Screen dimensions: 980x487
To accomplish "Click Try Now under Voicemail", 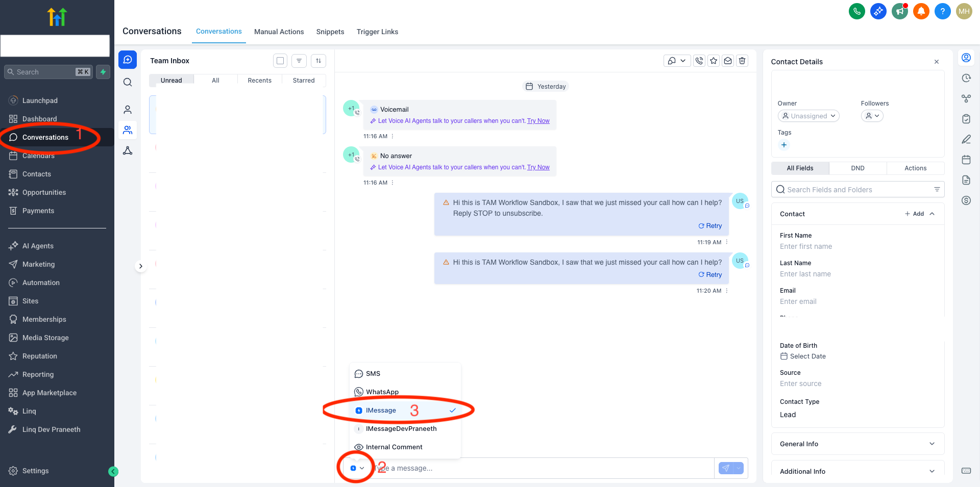I will [538, 121].
